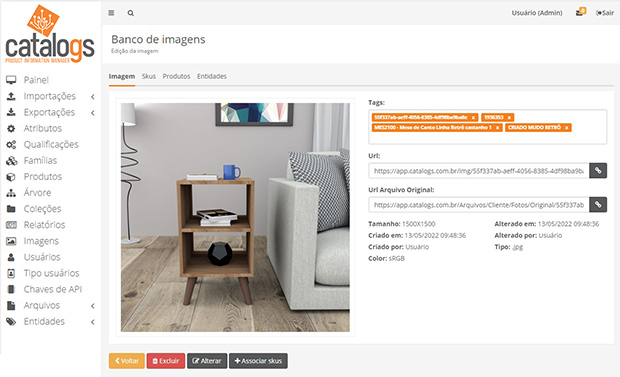
Task: Remove the CRIADO MUDO RETRÔ tag
Action: [566, 128]
